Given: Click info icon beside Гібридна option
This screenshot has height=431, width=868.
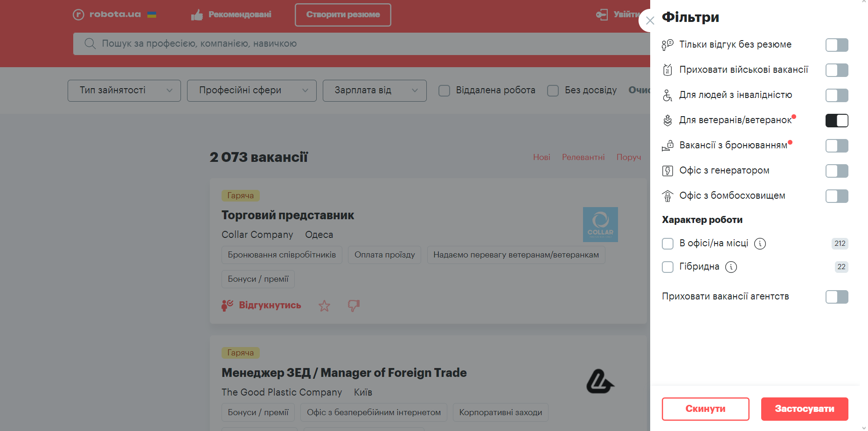Looking at the screenshot, I should pyautogui.click(x=731, y=267).
